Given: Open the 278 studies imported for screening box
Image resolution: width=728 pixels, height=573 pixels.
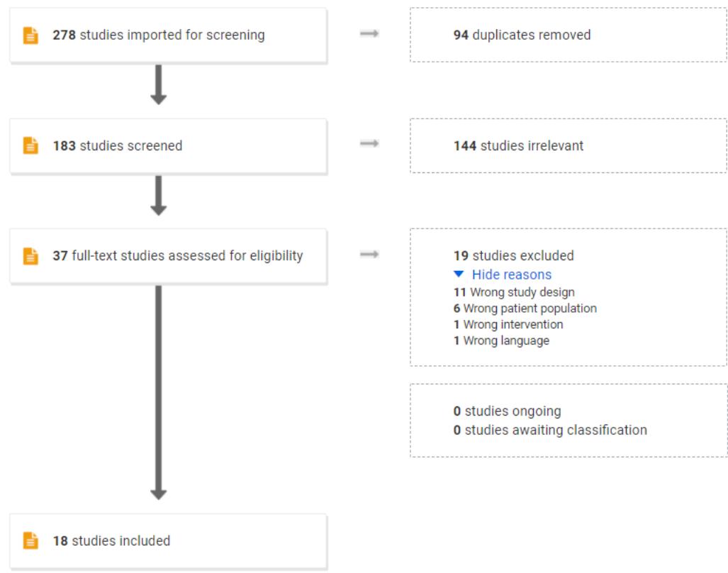Looking at the screenshot, I should point(168,35).
